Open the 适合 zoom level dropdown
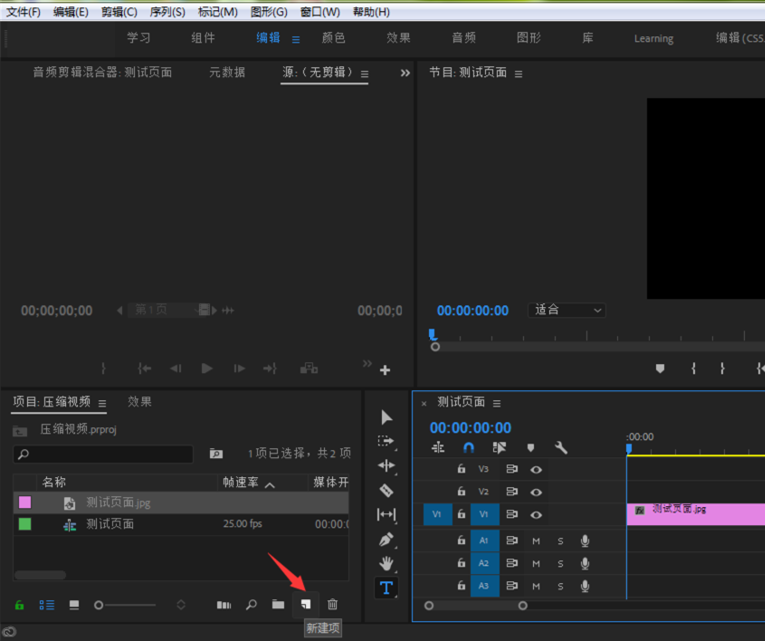 point(568,310)
